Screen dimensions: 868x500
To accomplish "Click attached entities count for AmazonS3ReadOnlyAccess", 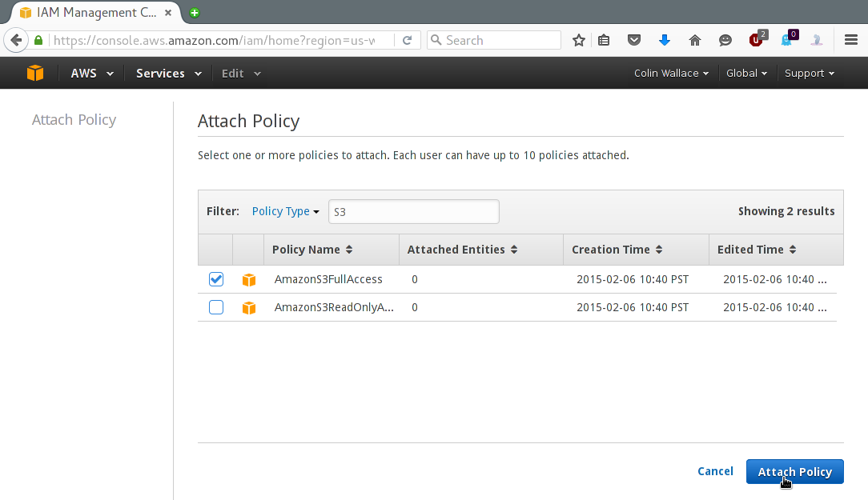I will coord(415,307).
